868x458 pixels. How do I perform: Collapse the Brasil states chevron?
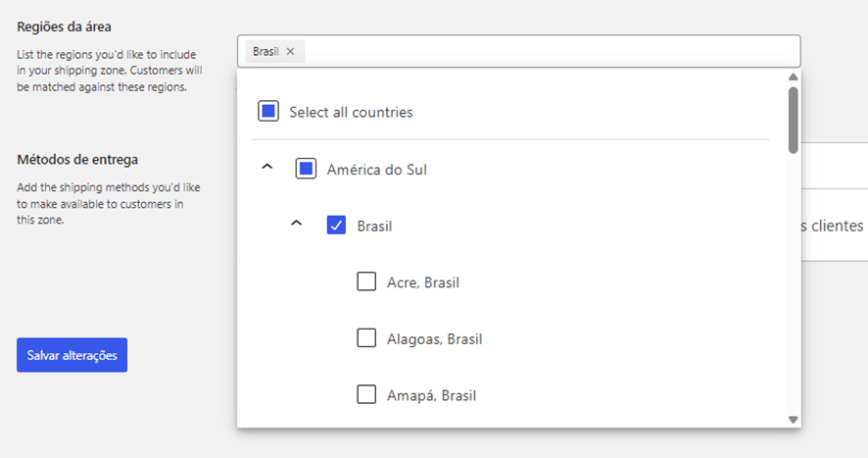tap(297, 225)
